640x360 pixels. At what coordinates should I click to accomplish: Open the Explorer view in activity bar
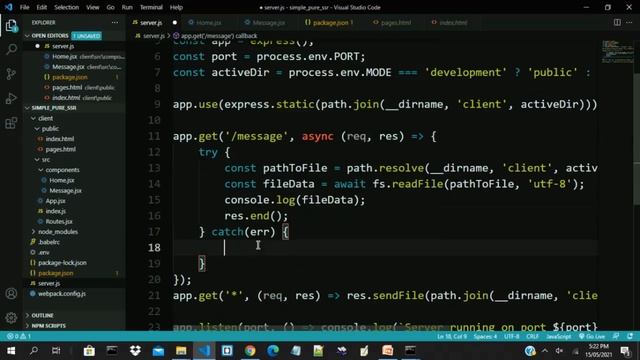(11, 26)
